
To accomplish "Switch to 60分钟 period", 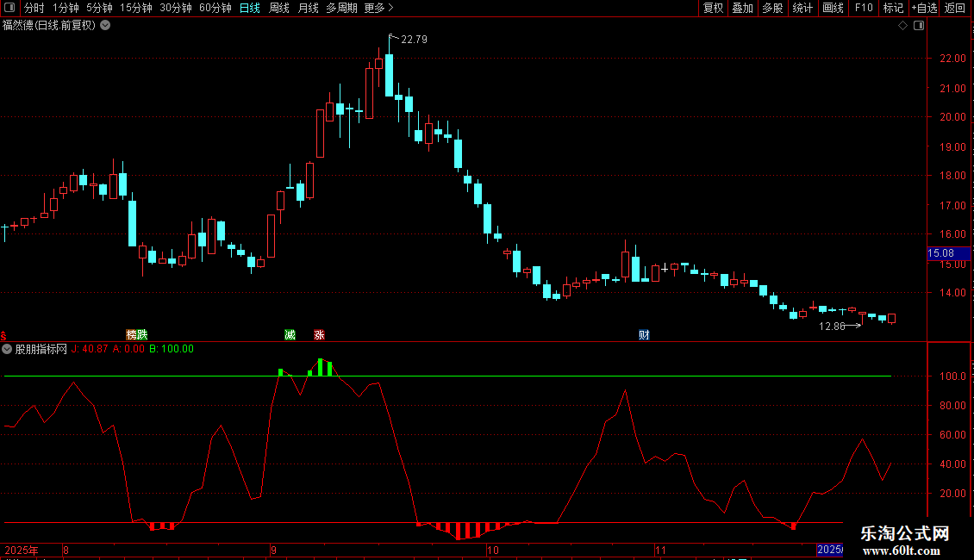I will 215,8.
